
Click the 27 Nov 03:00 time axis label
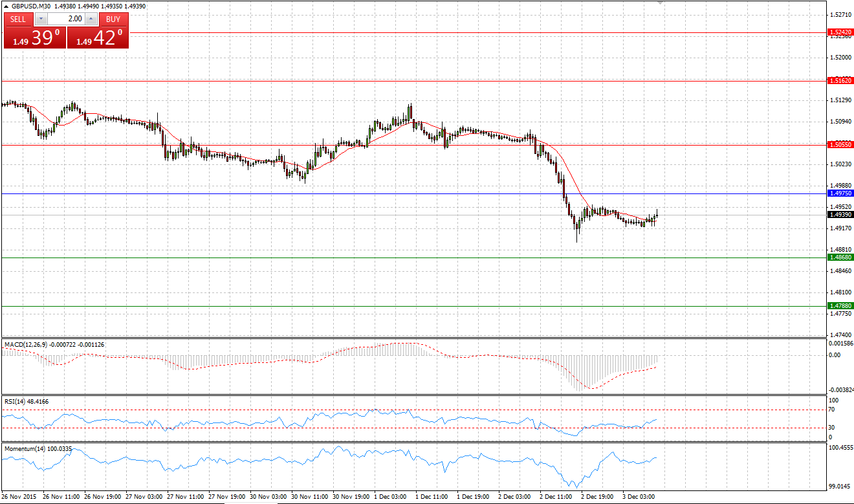[x=144, y=498]
